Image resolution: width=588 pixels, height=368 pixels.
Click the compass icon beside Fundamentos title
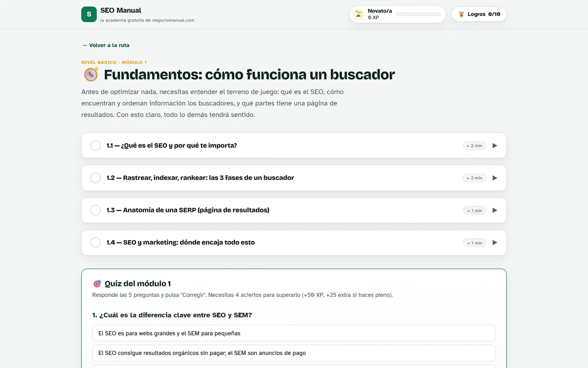(91, 74)
